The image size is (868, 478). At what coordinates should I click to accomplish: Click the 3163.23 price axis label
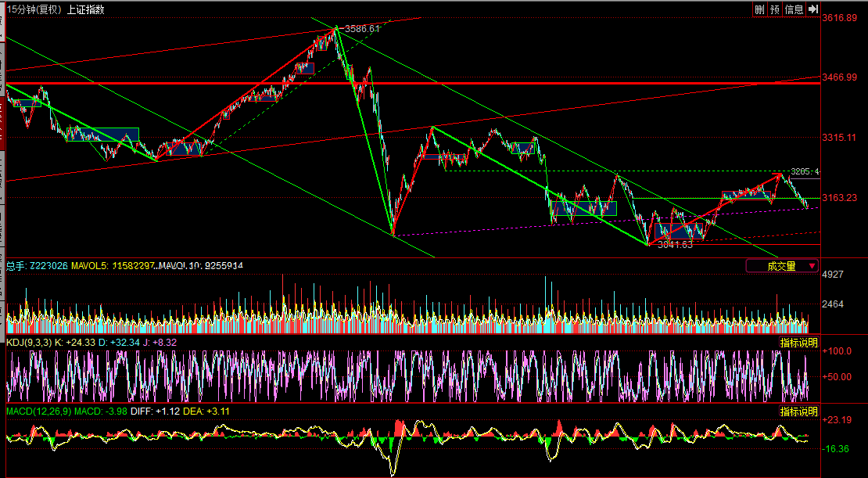(840, 198)
